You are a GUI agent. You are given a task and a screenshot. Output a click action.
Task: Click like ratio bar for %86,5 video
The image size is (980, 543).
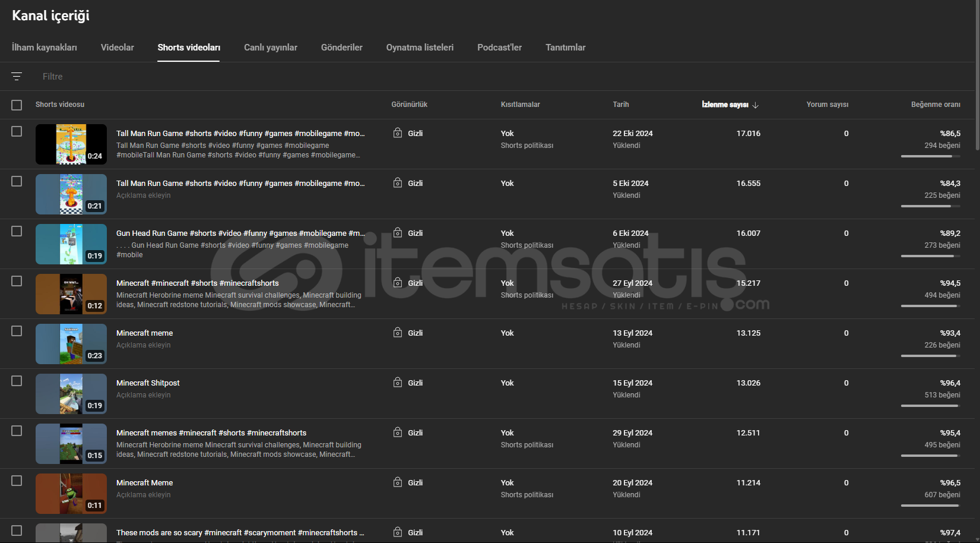tap(930, 156)
